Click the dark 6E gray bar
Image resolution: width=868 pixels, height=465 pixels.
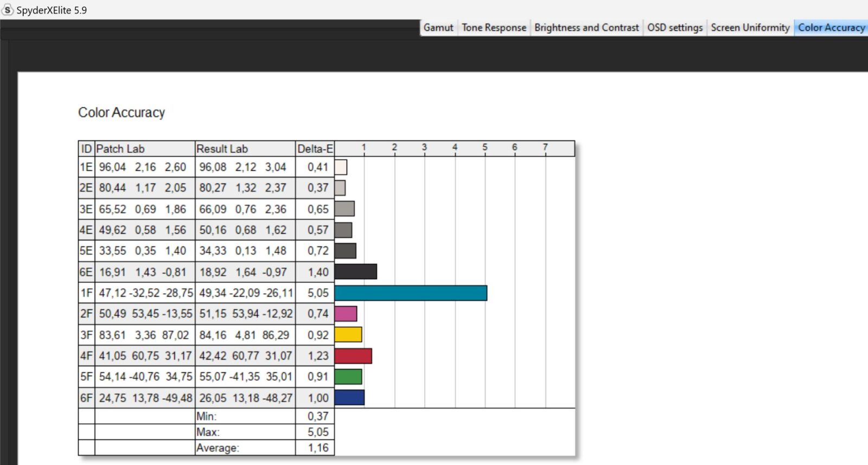[355, 272]
